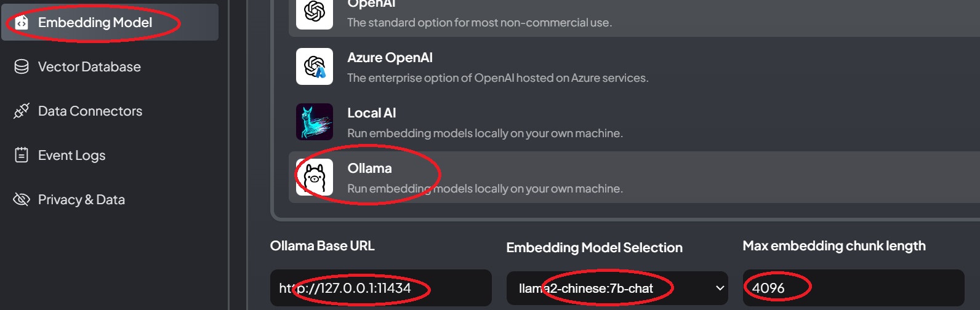Open the Embedding Model Selection dropdown
Image resolution: width=980 pixels, height=310 pixels.
617,288
